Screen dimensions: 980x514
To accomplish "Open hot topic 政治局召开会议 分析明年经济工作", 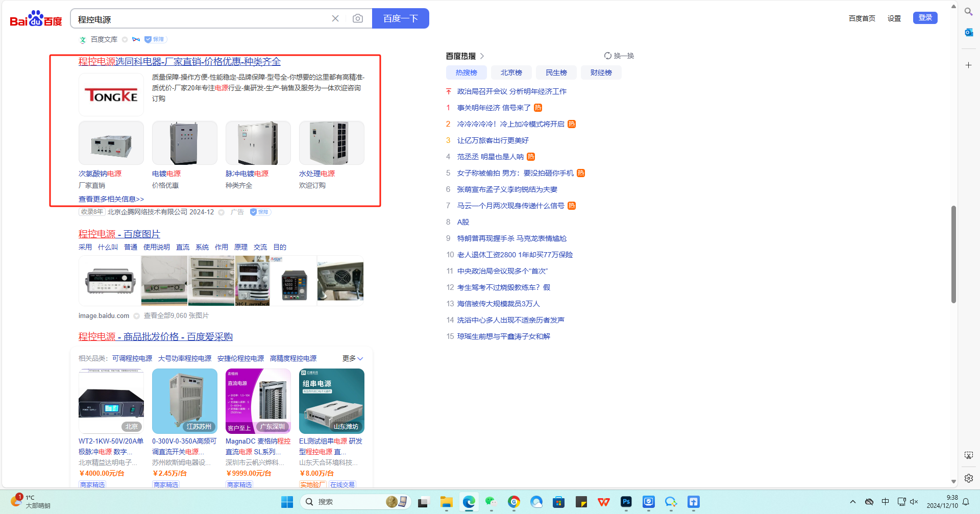I will 512,91.
